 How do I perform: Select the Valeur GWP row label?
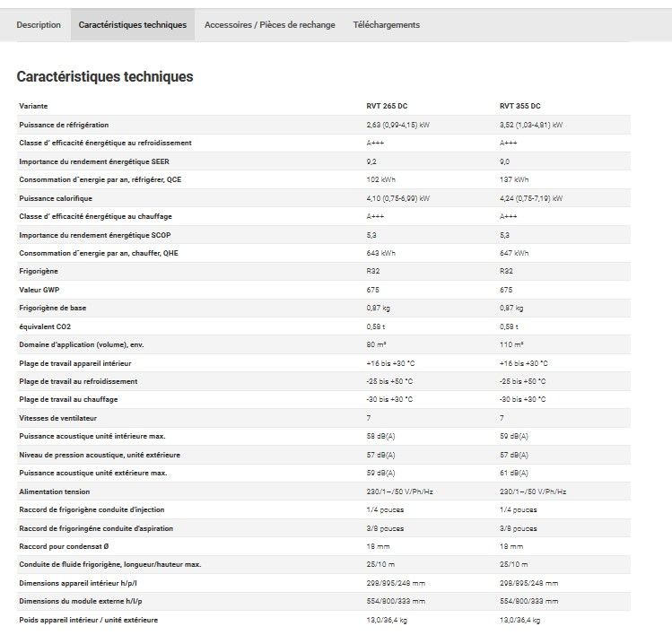coord(39,290)
